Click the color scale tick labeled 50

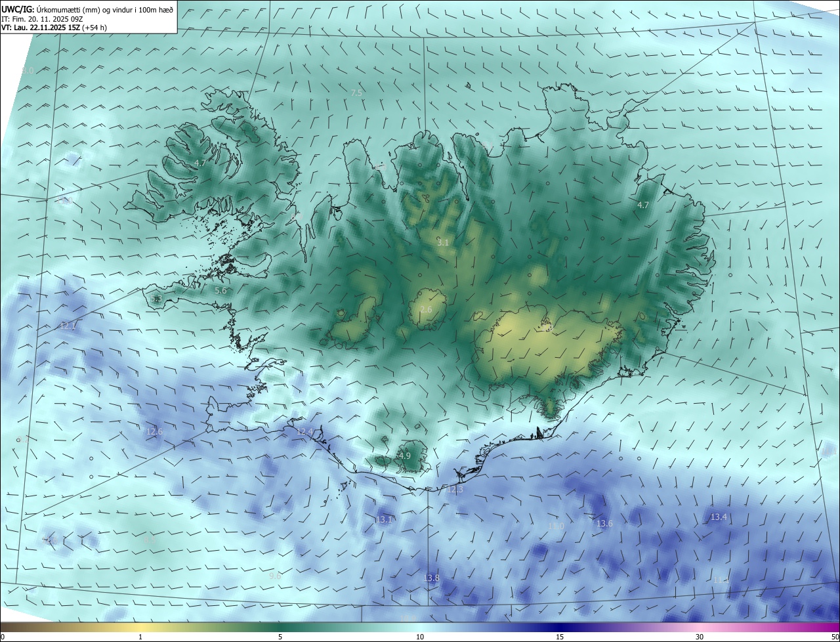coord(835,637)
